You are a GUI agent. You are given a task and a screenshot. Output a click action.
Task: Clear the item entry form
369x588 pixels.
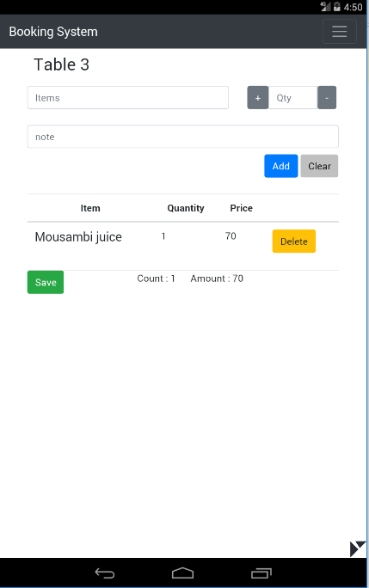click(x=319, y=166)
